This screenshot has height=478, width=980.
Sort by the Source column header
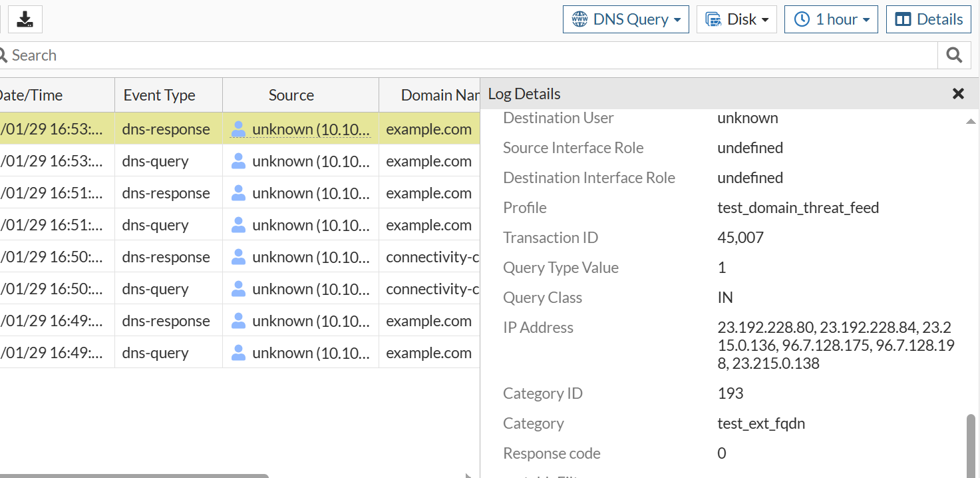pyautogui.click(x=301, y=95)
